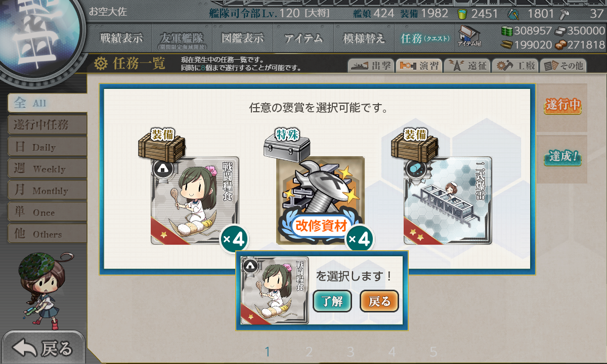Open the アイテム屋 item shop icon
Image resolution: width=607 pixels, height=364 pixels.
(469, 37)
